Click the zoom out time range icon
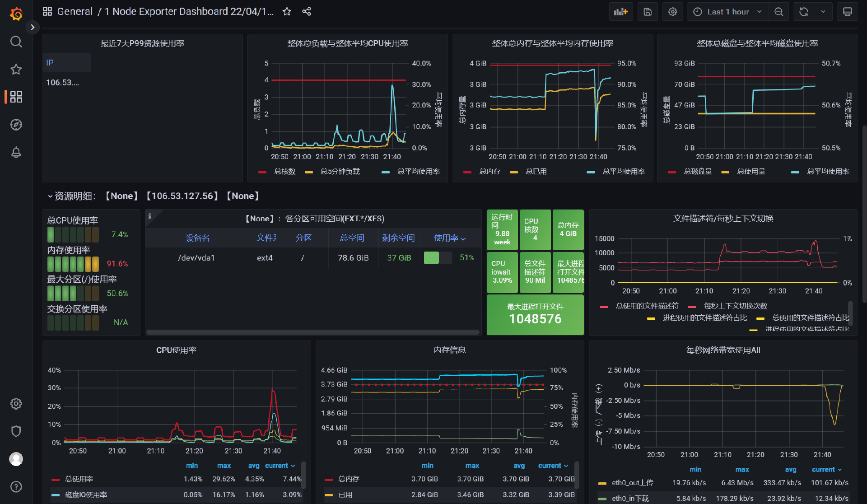This screenshot has width=867, height=504. [778, 12]
